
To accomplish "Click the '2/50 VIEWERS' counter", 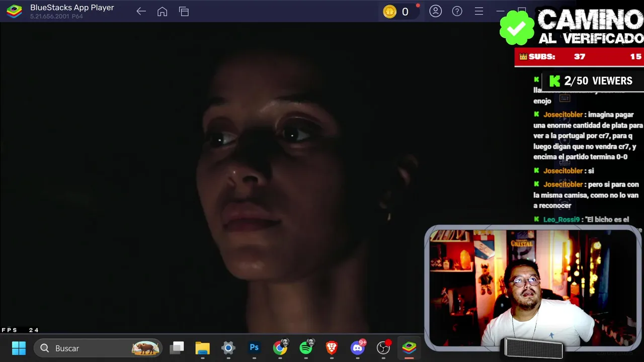I will coord(592,81).
